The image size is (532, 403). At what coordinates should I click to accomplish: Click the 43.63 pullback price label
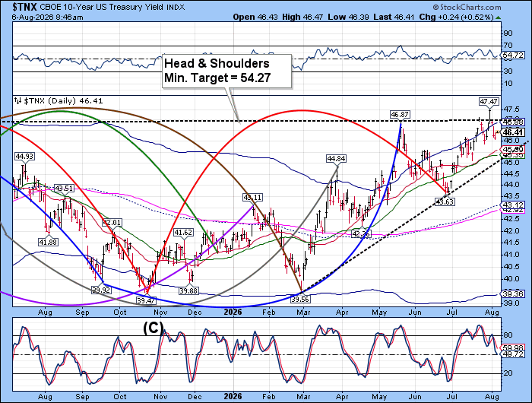coord(445,202)
